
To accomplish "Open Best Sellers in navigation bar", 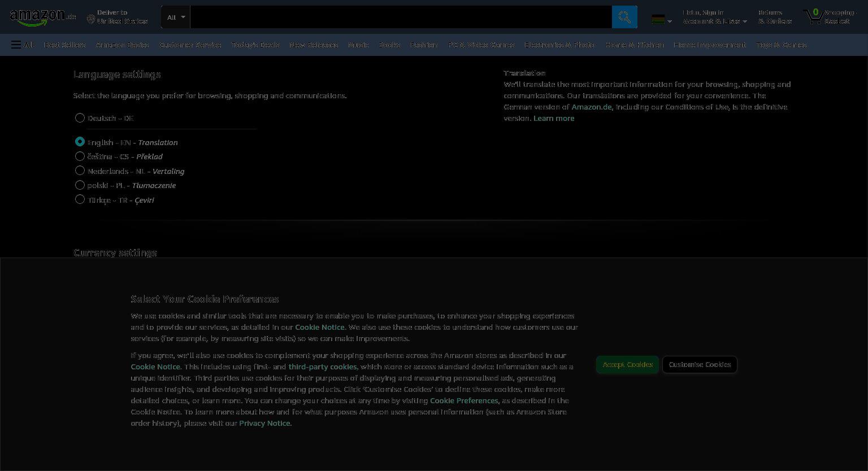I will [65, 45].
